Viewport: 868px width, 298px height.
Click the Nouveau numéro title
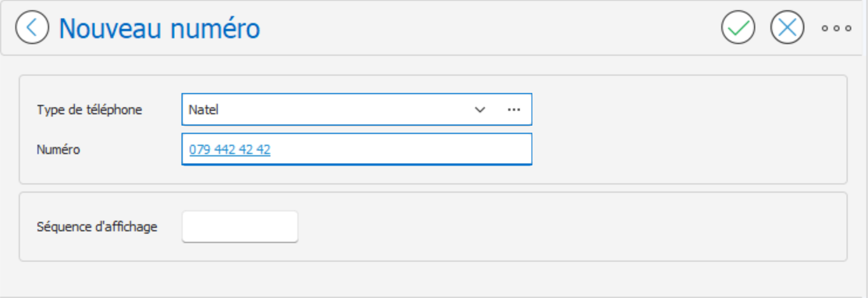point(159,28)
